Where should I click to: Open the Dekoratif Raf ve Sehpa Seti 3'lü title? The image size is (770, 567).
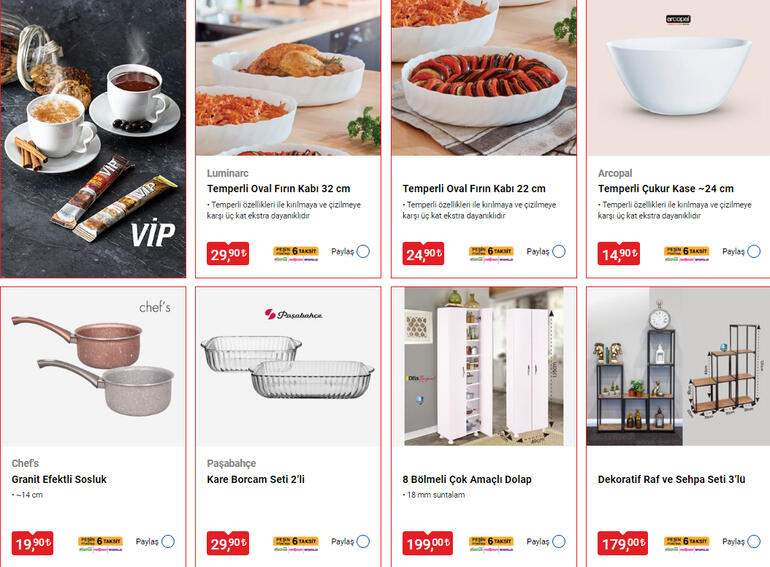tap(671, 479)
